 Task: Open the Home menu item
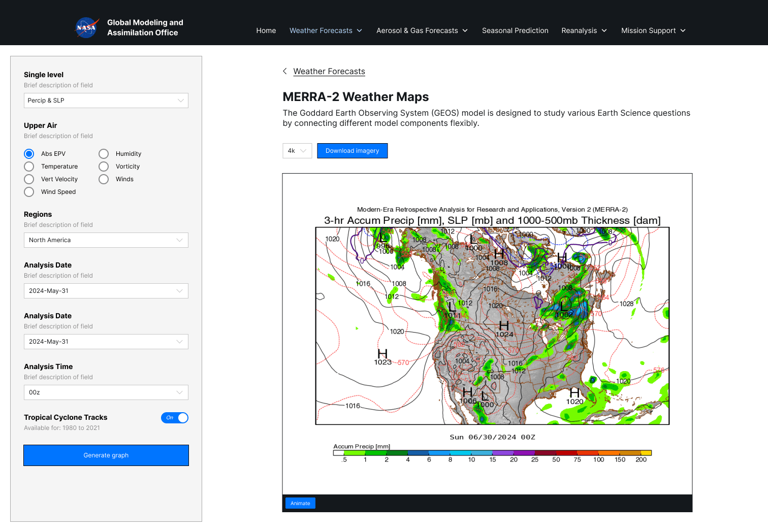click(266, 30)
